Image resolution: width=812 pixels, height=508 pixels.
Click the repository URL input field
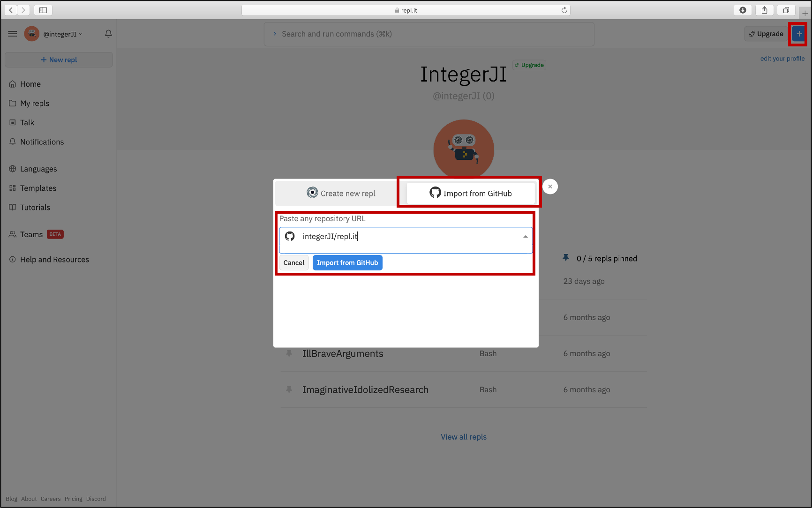coord(406,236)
